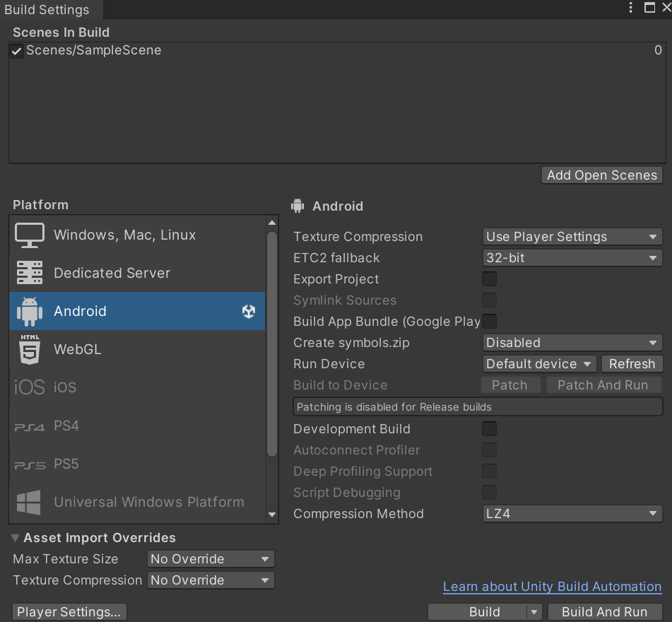
Task: Enable the Development Build checkbox
Action: click(x=489, y=428)
